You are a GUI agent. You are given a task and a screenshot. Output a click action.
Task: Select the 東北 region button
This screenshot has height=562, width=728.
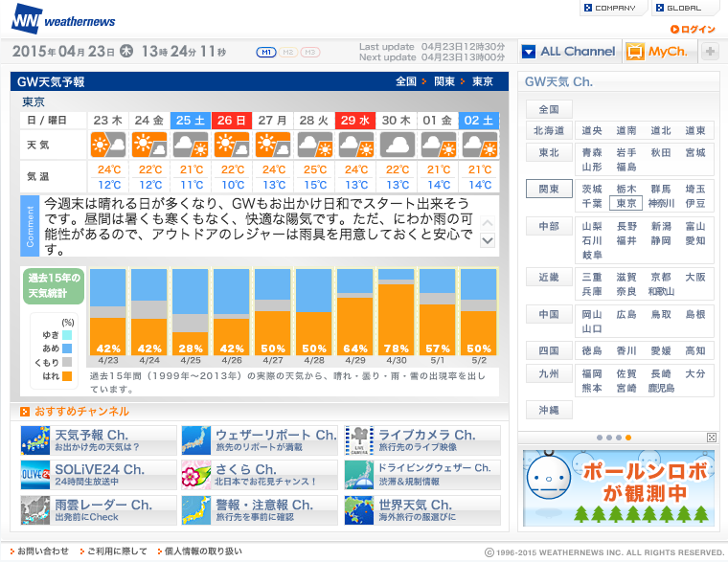[549, 152]
